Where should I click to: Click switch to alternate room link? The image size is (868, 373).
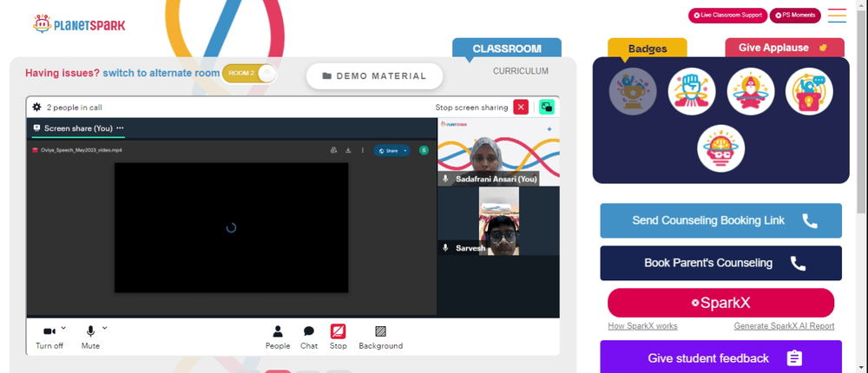tap(161, 73)
